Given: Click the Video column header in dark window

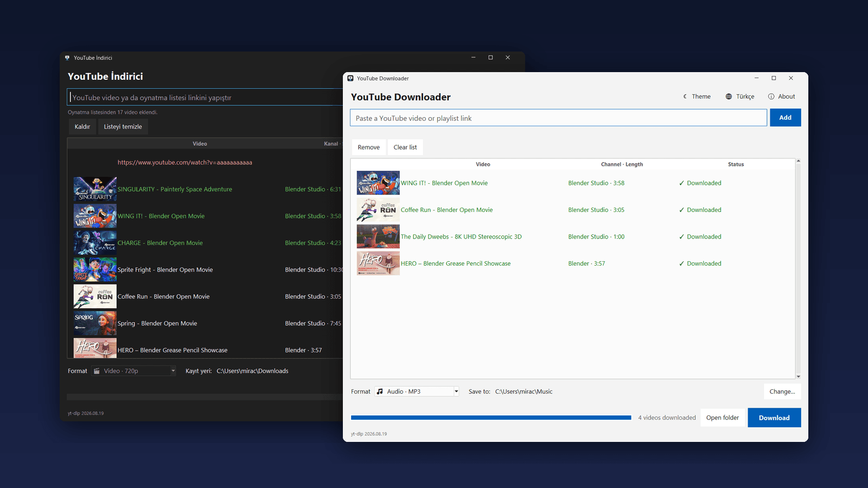Looking at the screenshot, I should tap(200, 144).
